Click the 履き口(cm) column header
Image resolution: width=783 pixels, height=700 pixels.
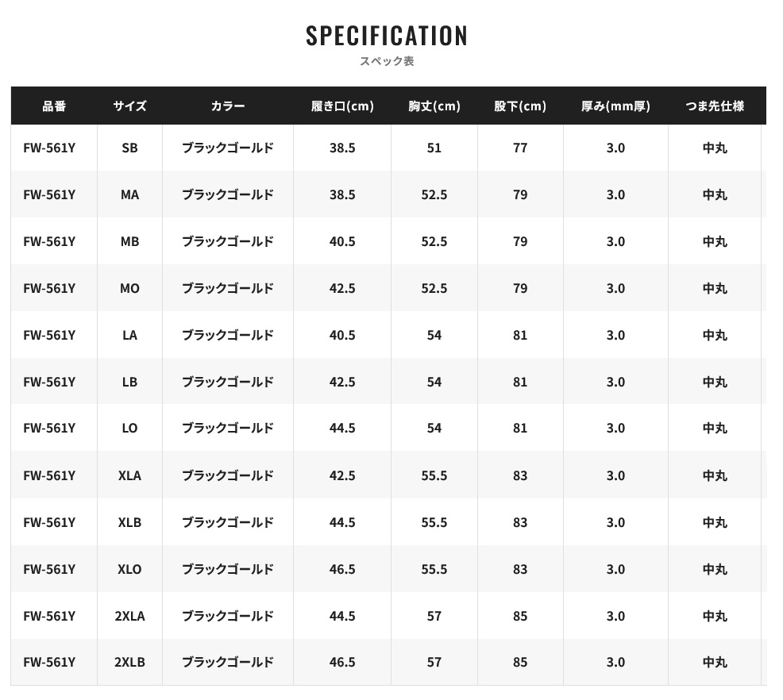coord(342,106)
